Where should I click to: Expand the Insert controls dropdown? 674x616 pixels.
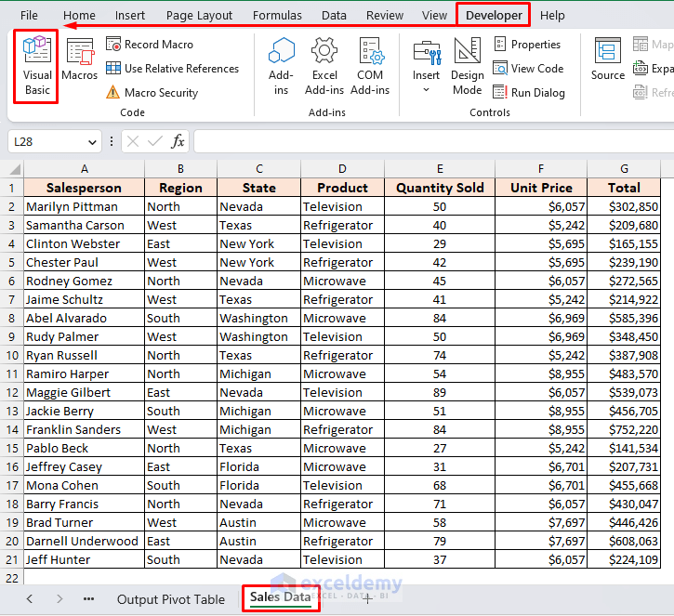(x=427, y=89)
